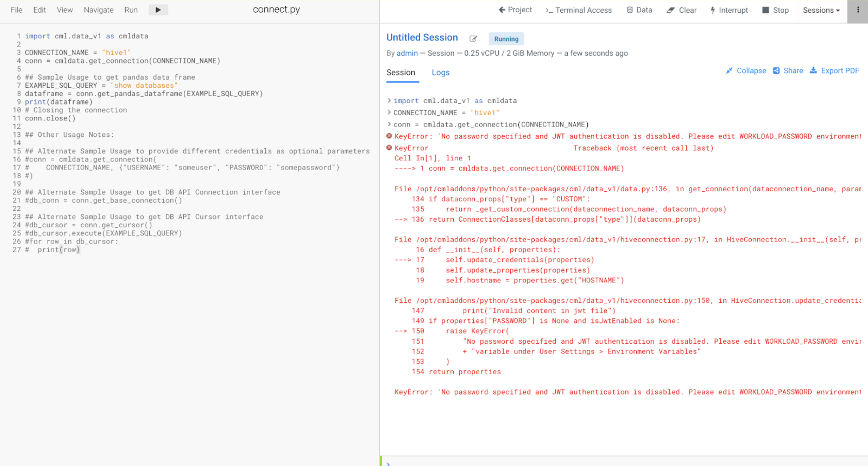Viewport: 868px width, 466px height.
Task: Open the admin user link
Action: 407,53
